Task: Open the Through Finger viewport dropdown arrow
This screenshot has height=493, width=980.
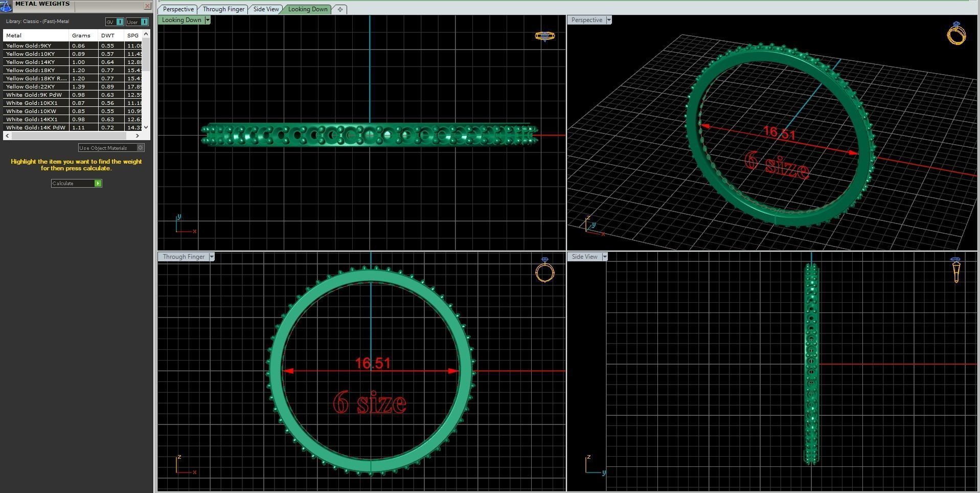Action: click(x=212, y=257)
